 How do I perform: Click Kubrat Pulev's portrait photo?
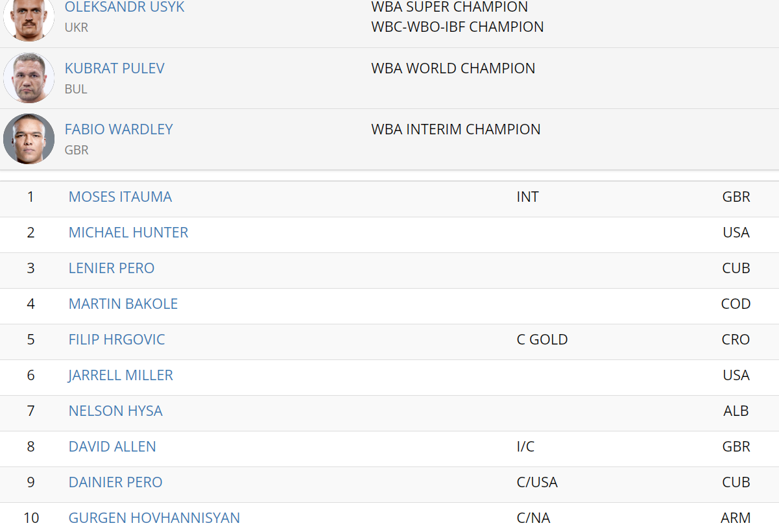29,78
